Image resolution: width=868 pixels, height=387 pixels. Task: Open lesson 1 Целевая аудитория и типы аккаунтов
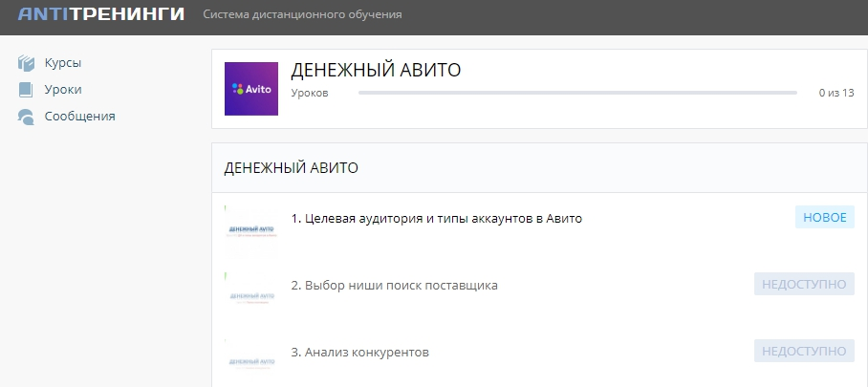437,219
